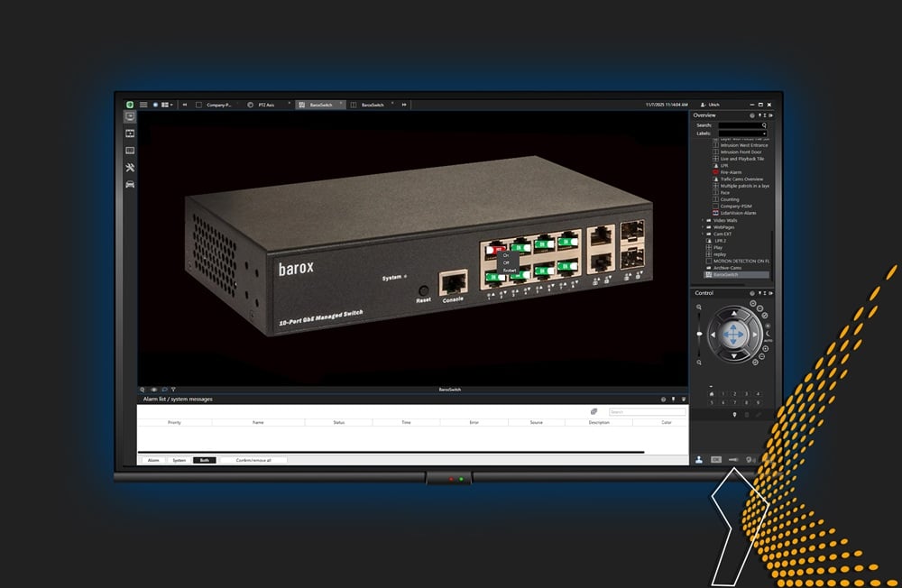Select PTZ preset number 7
Viewport: 902px width, 588px height.
coord(734,402)
